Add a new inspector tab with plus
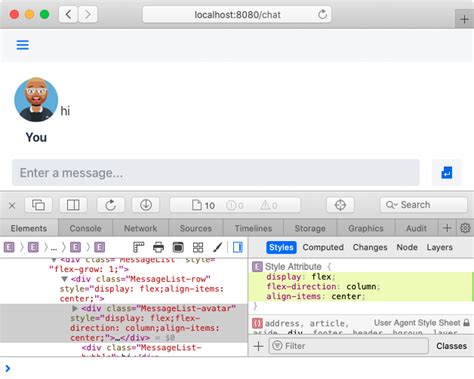The height and width of the screenshot is (379, 474). pyautogui.click(x=447, y=228)
